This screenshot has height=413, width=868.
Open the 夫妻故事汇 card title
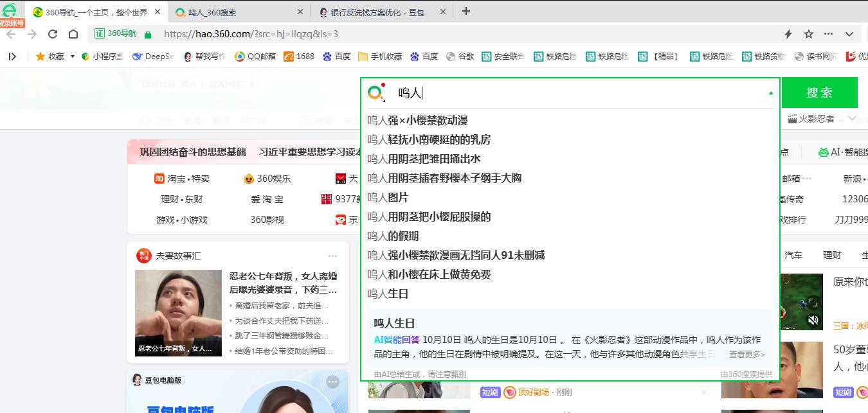point(178,256)
